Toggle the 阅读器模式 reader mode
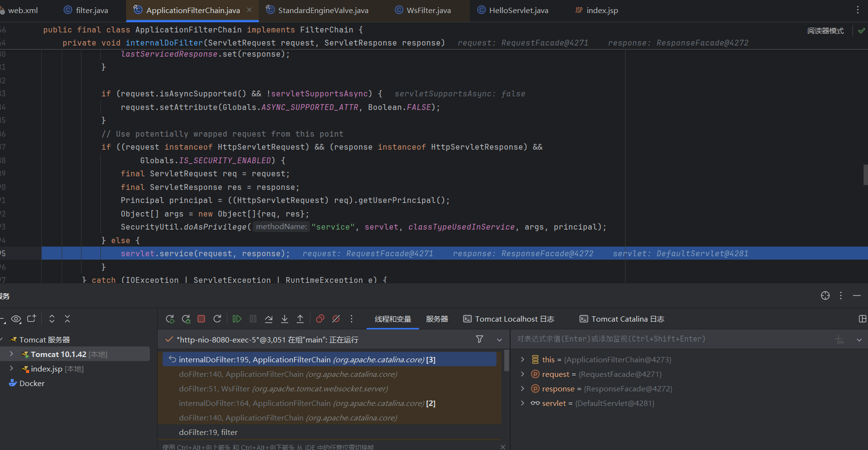This screenshot has width=868, height=450. point(825,31)
